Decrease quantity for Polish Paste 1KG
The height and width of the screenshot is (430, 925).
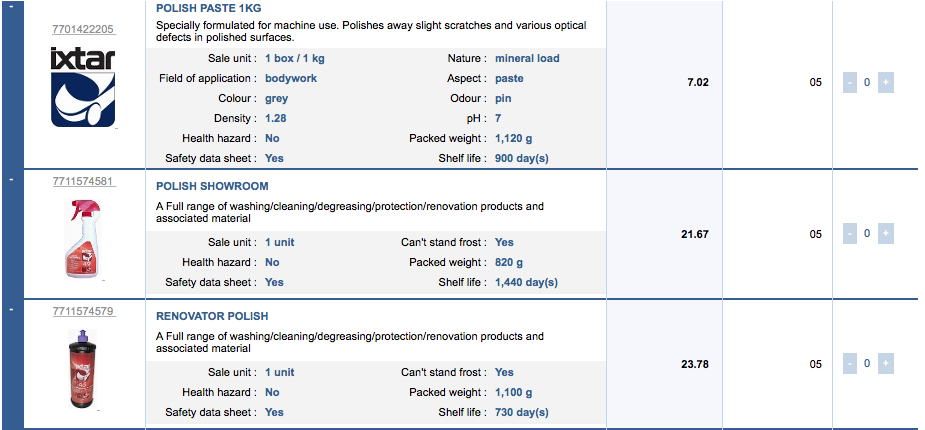click(x=849, y=83)
